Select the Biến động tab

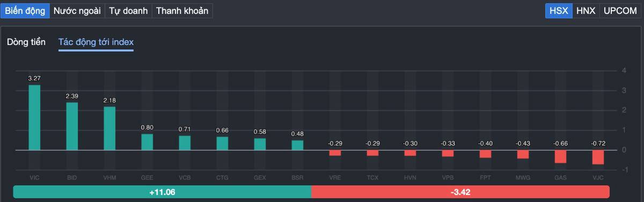[25, 11]
